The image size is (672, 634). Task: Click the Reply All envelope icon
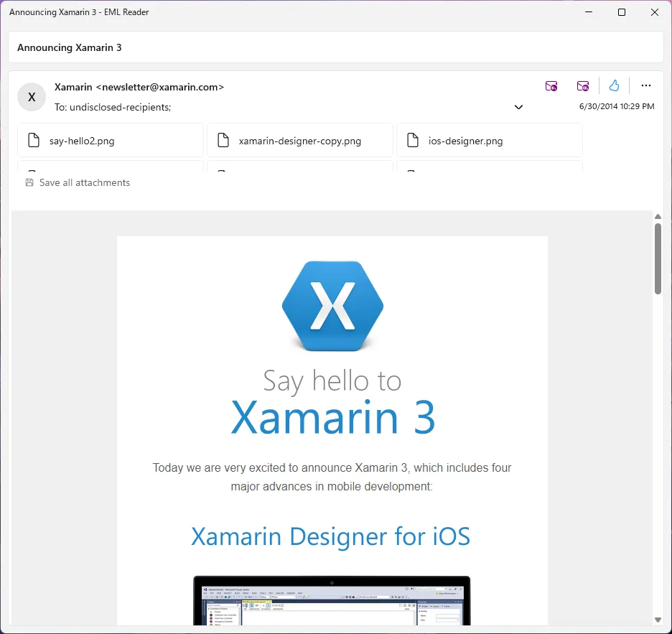[583, 85]
